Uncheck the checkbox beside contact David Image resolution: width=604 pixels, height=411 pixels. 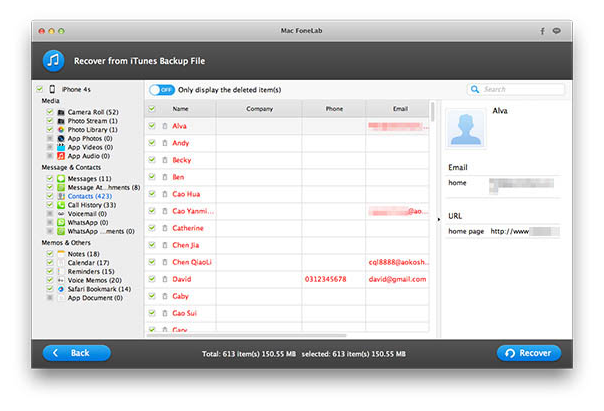tap(152, 279)
